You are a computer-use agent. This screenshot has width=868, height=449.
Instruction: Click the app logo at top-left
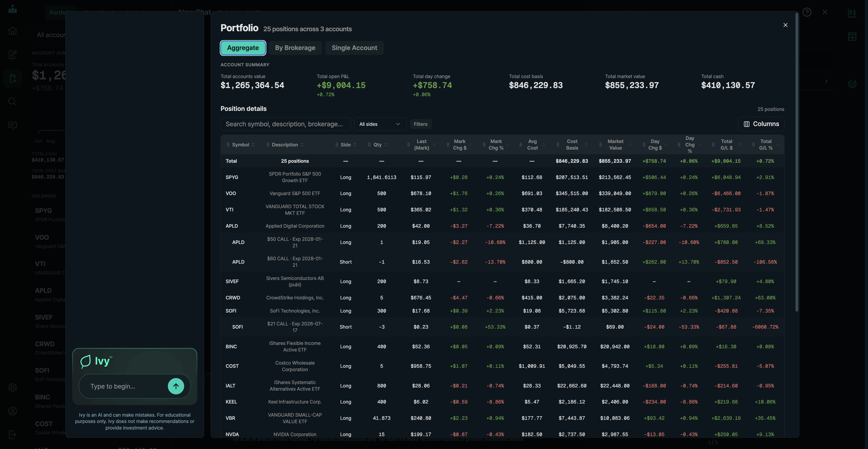(x=12, y=9)
